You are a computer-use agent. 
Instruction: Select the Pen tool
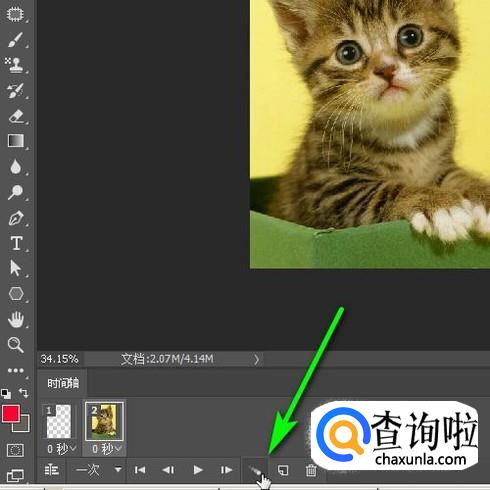click(x=16, y=218)
